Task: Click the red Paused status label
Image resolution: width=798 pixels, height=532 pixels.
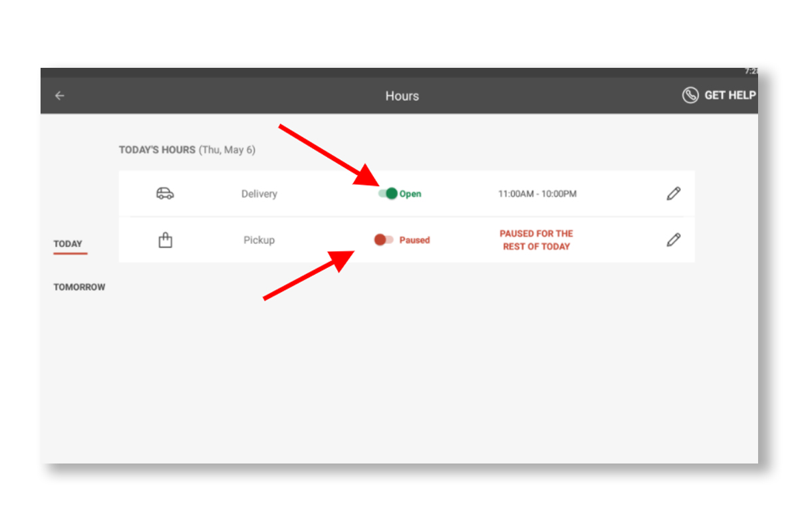Action: (x=414, y=240)
